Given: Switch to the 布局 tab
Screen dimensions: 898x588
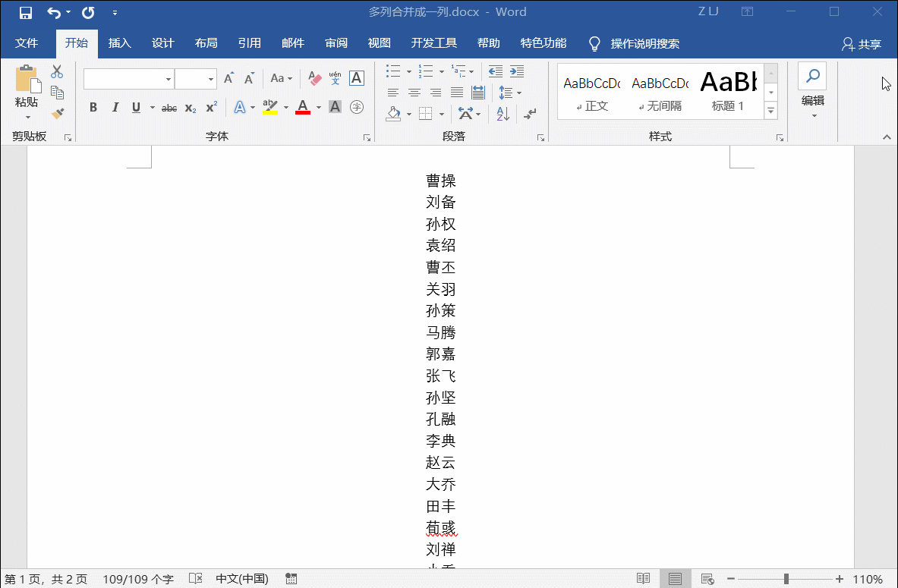Looking at the screenshot, I should pyautogui.click(x=206, y=43).
